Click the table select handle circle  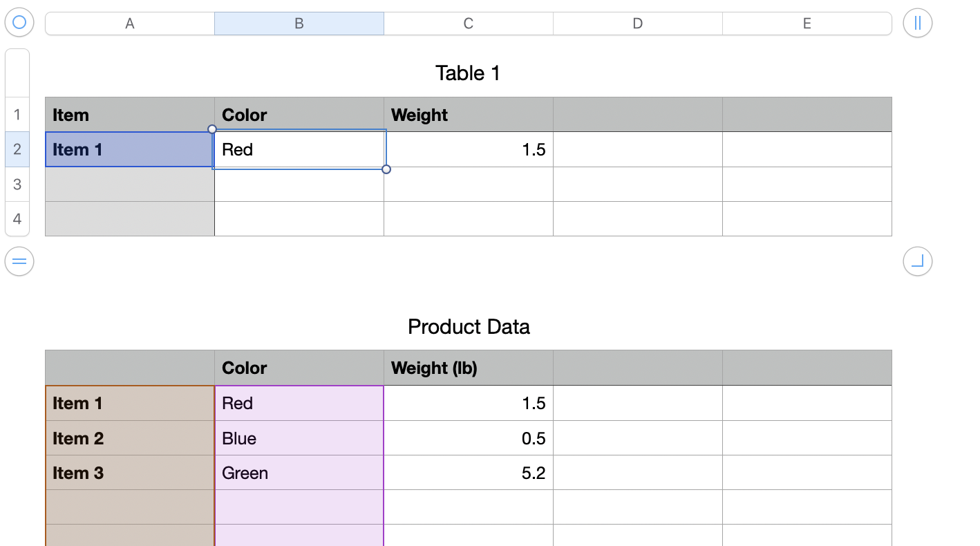[x=19, y=23]
